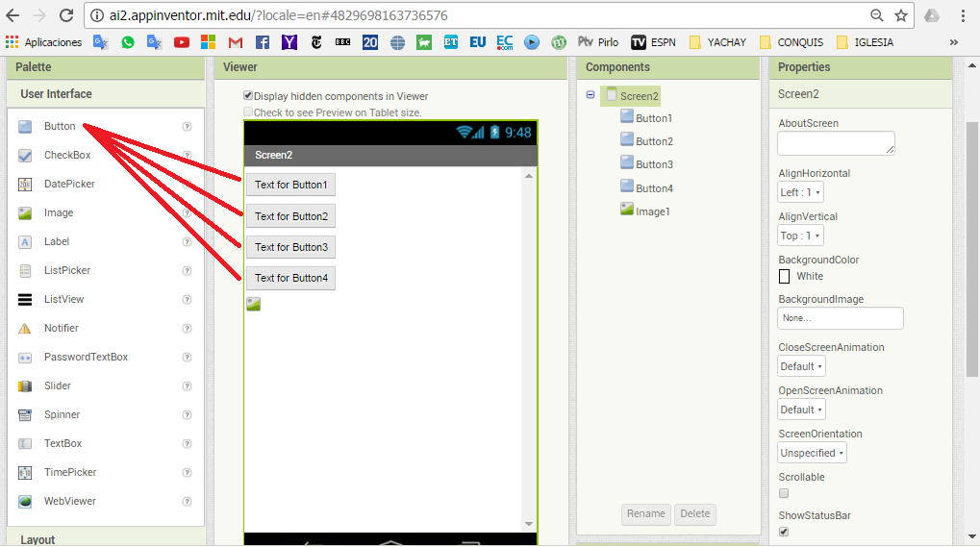Click Text for Button3 in the viewer
Viewport: 980px width, 547px height.
tap(290, 247)
